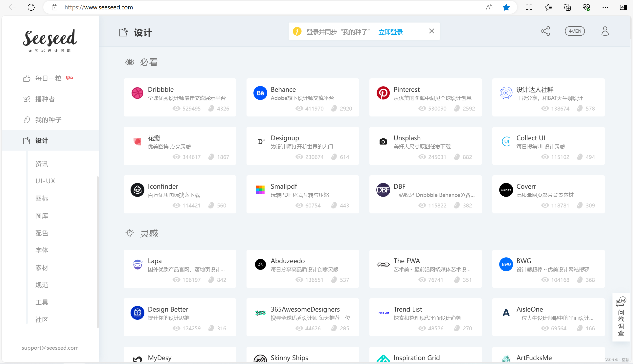Select the UI-UX subcategory
Screen dimensions: 633x364
pos(45,181)
